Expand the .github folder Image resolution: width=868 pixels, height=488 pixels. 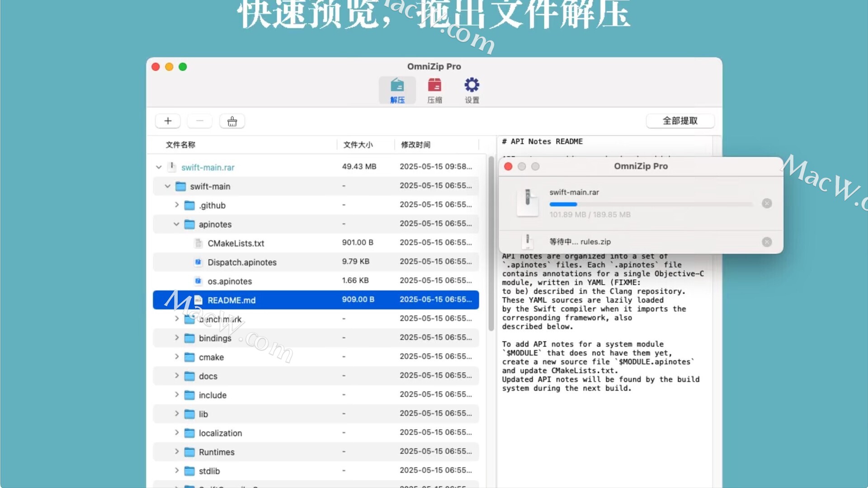(x=177, y=205)
